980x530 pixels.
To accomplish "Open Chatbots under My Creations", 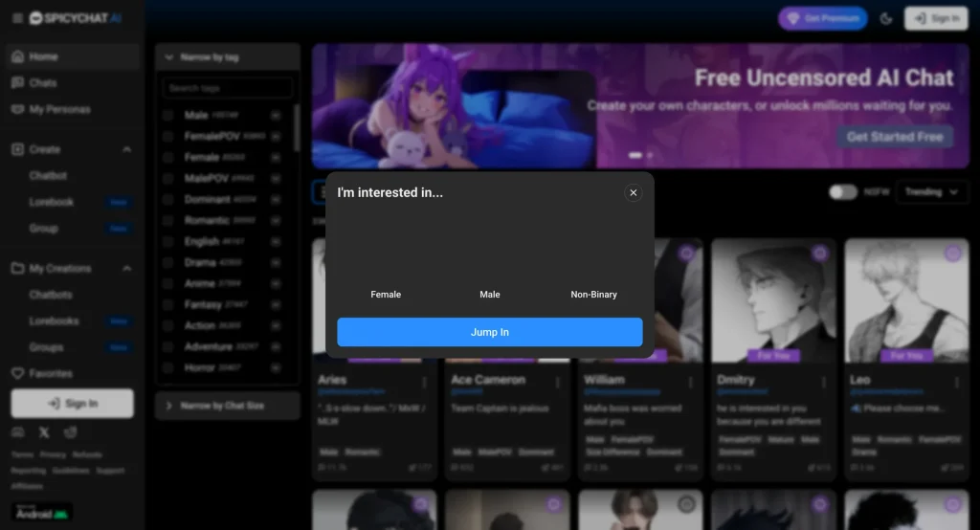I will click(x=51, y=295).
